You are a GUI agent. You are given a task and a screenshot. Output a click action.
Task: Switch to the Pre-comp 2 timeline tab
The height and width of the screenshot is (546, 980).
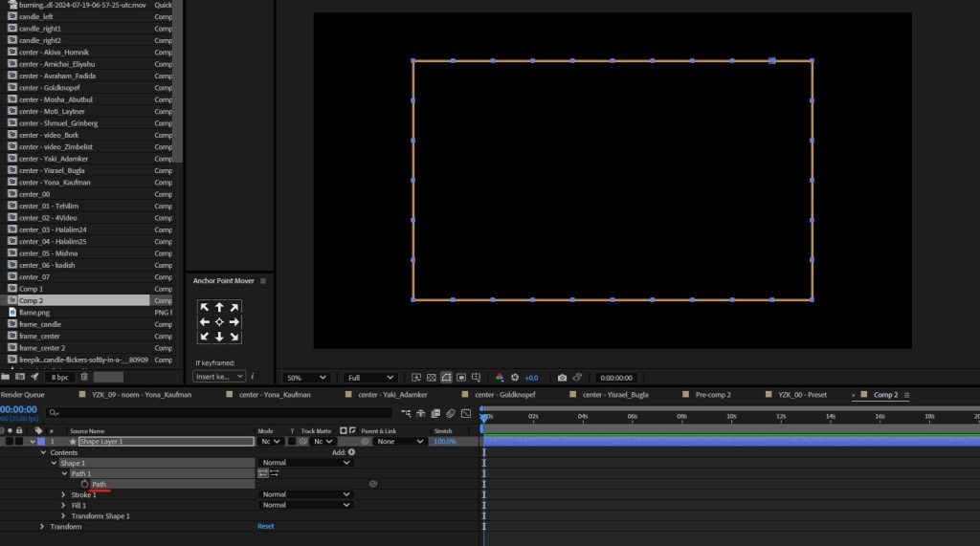point(713,395)
